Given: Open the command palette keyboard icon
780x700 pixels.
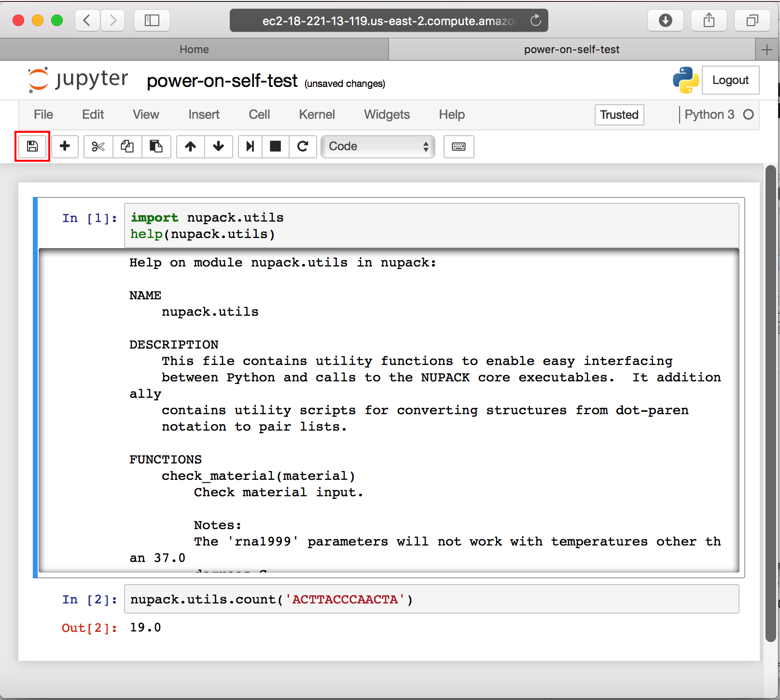Looking at the screenshot, I should click(459, 146).
